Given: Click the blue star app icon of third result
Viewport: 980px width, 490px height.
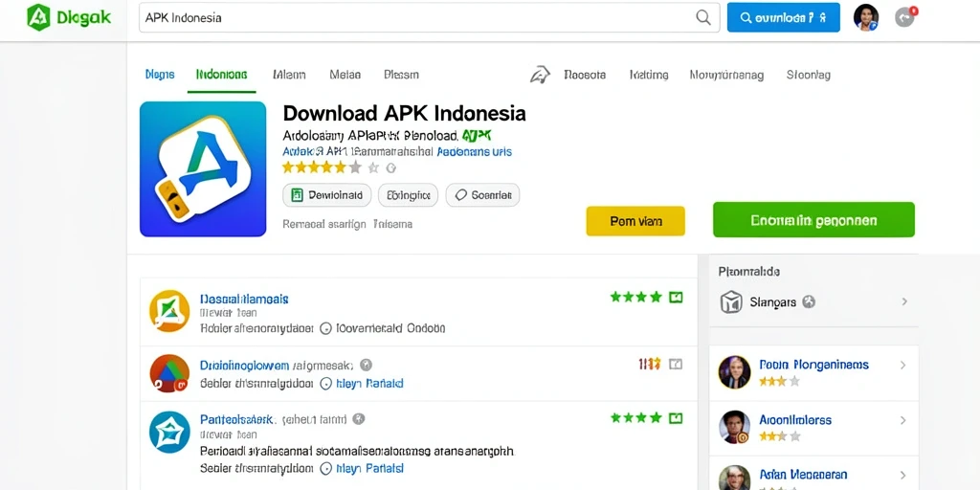Looking at the screenshot, I should coord(169,432).
